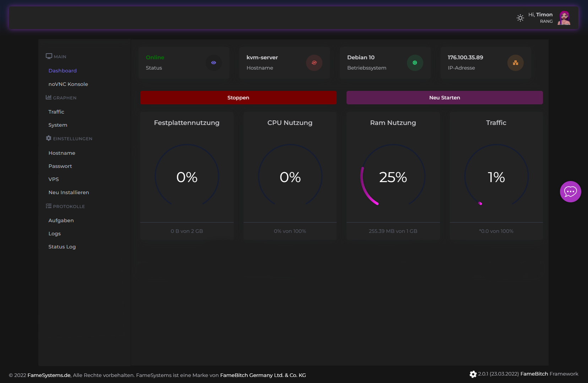Open the Dashboard menu item
This screenshot has width=588, height=383.
pyautogui.click(x=62, y=71)
